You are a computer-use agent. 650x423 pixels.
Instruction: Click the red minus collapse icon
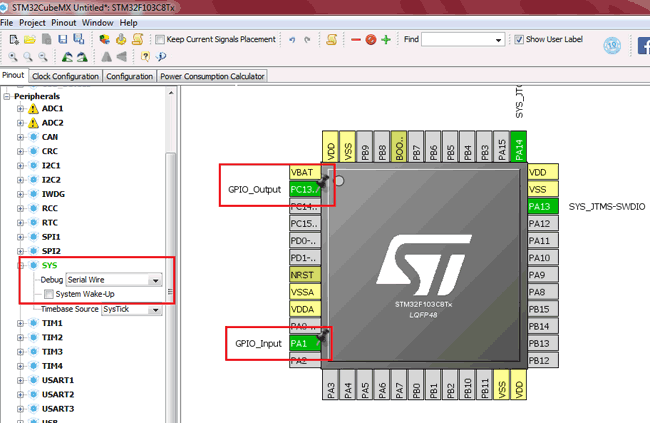[x=356, y=40]
